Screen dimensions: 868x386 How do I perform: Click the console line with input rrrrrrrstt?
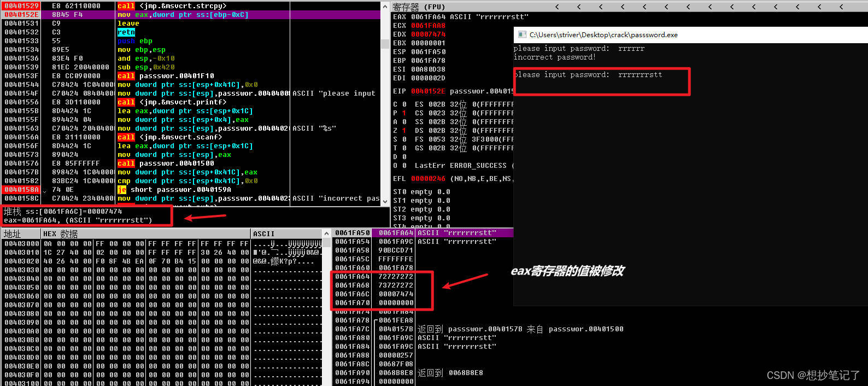pyautogui.click(x=588, y=75)
